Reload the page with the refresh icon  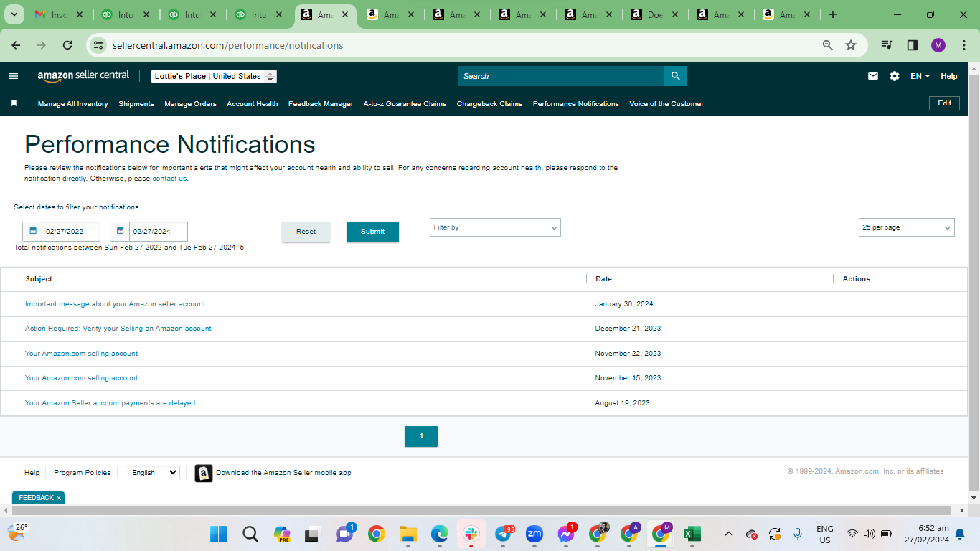(x=67, y=45)
